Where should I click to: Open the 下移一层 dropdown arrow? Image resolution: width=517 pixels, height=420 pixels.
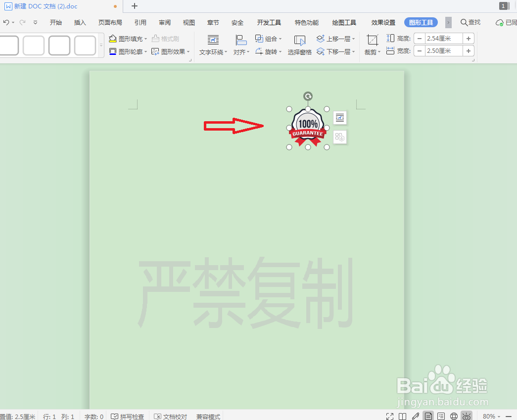(353, 52)
